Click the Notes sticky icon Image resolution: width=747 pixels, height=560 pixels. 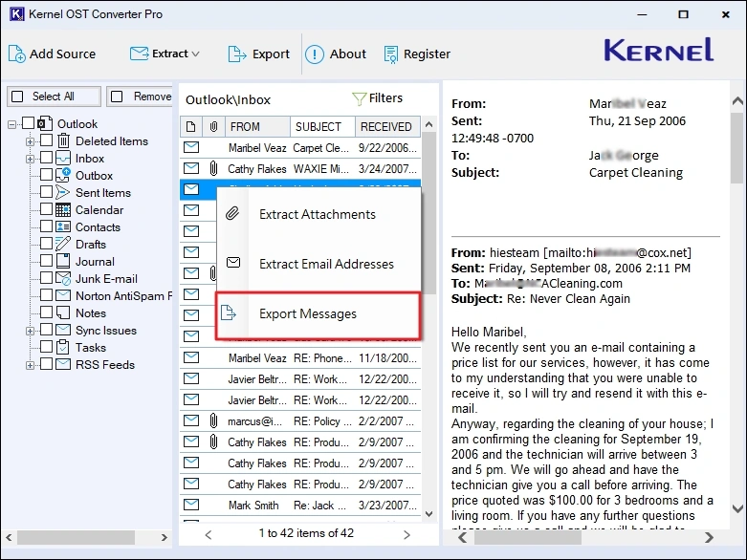63,312
